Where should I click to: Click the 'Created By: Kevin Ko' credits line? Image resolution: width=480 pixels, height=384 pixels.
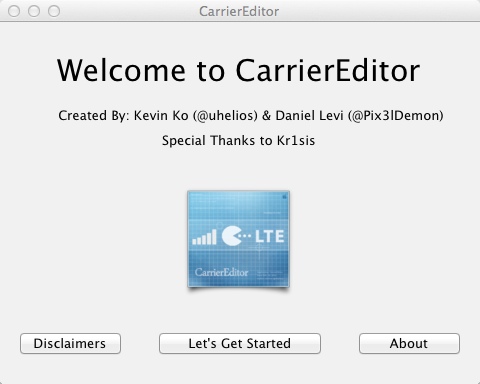(251, 116)
